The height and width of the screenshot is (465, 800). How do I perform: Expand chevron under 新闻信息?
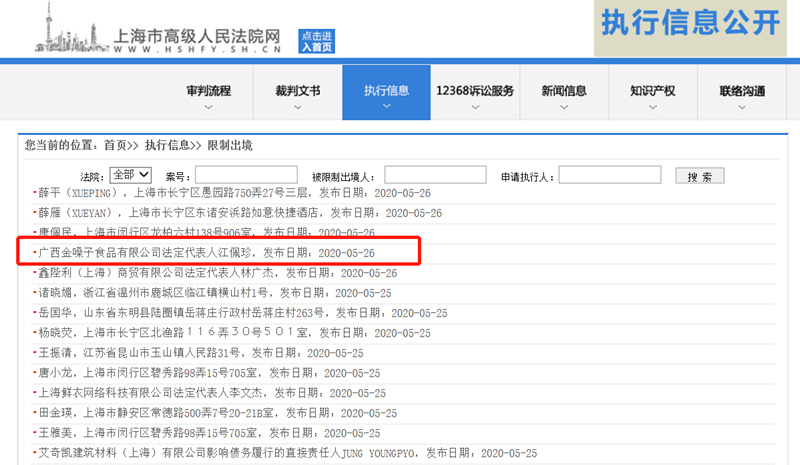click(564, 107)
